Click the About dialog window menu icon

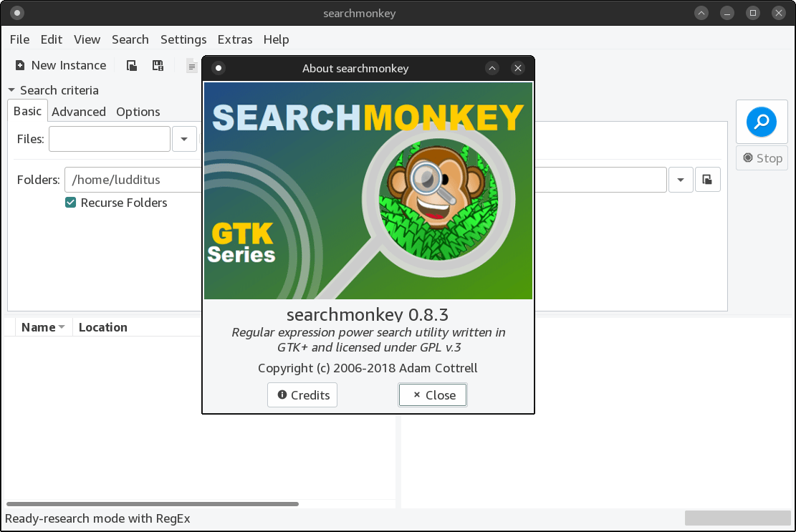(x=219, y=68)
